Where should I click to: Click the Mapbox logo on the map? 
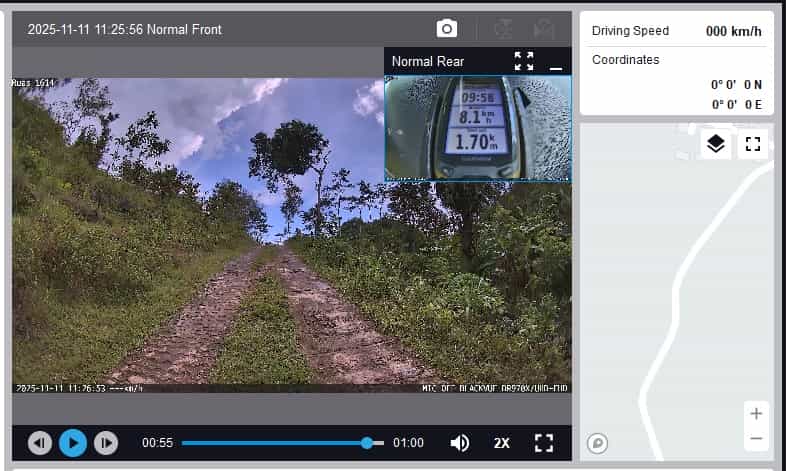click(x=598, y=443)
